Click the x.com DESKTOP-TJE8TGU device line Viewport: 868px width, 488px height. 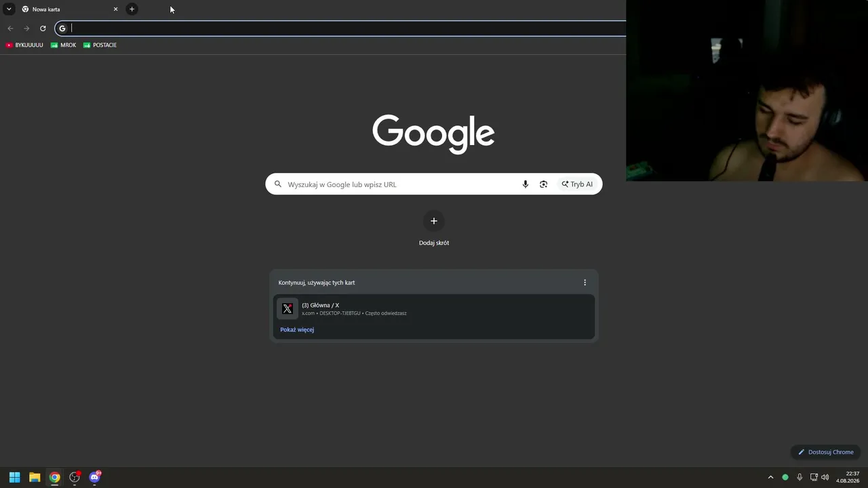(354, 313)
